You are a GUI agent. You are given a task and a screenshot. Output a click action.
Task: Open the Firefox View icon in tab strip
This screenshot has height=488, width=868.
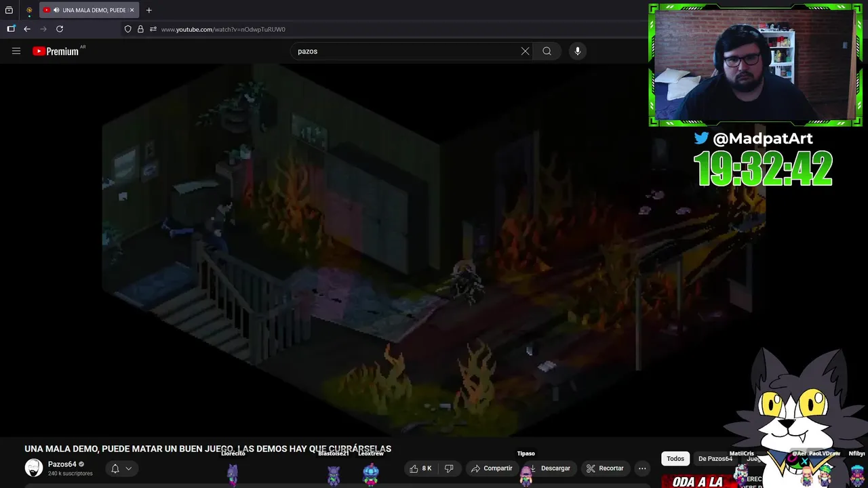(9, 10)
